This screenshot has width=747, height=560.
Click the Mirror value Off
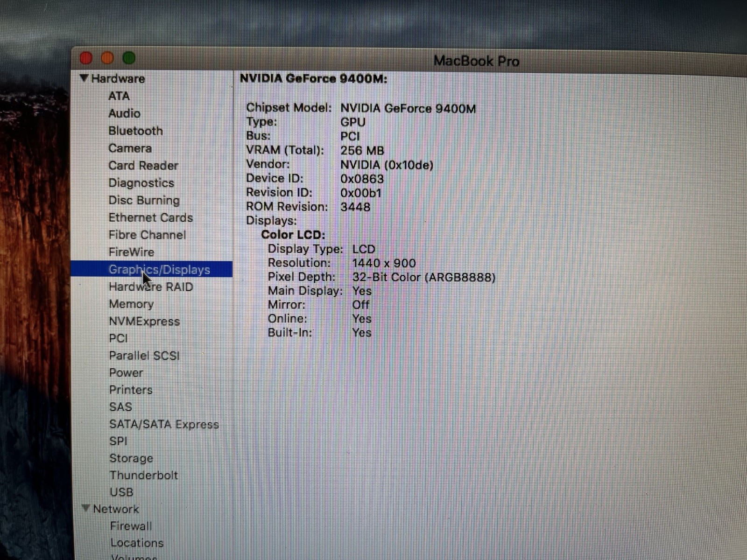[x=361, y=305]
